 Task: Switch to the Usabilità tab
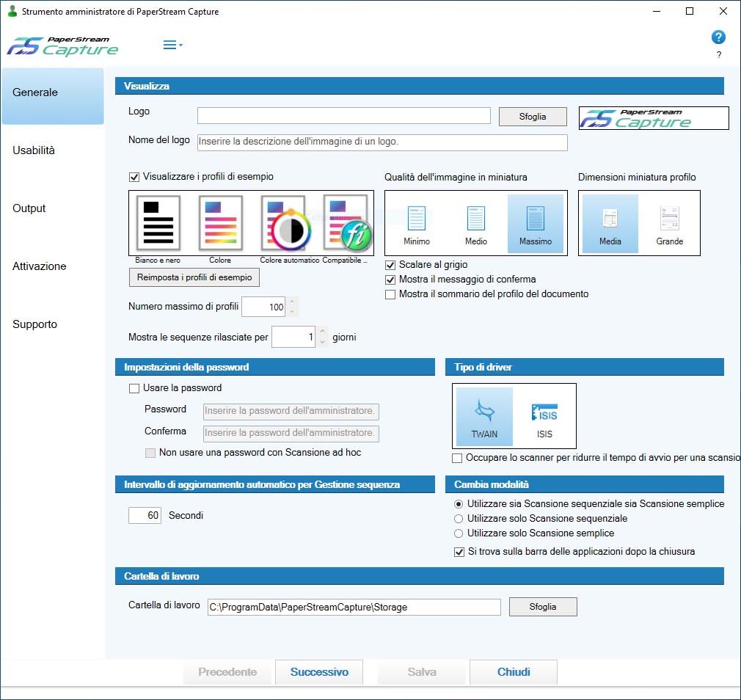tap(34, 150)
